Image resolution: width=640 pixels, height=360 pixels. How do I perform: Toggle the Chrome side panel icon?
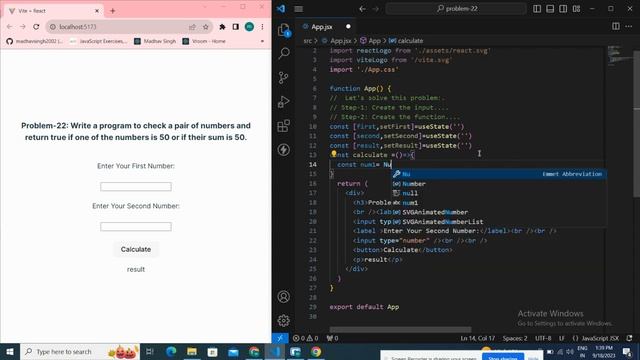tap(236, 27)
